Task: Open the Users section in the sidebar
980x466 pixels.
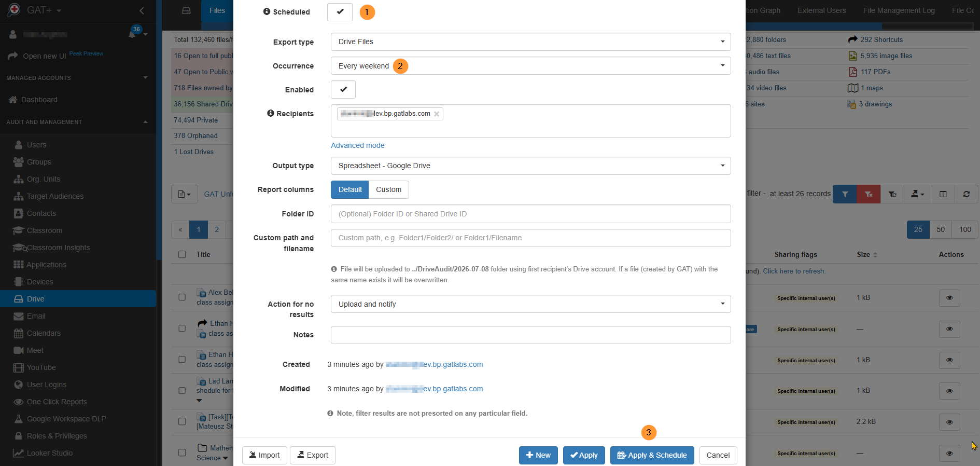Action: click(36, 145)
